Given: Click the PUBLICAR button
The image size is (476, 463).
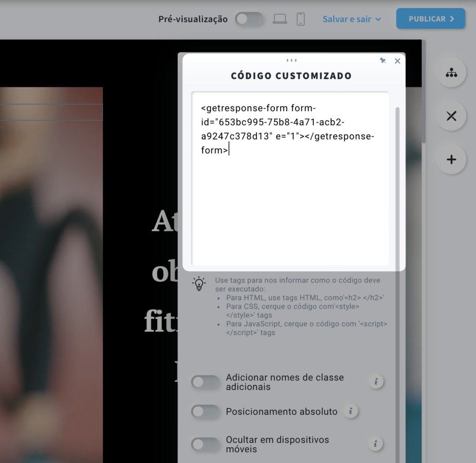Looking at the screenshot, I should [430, 19].
